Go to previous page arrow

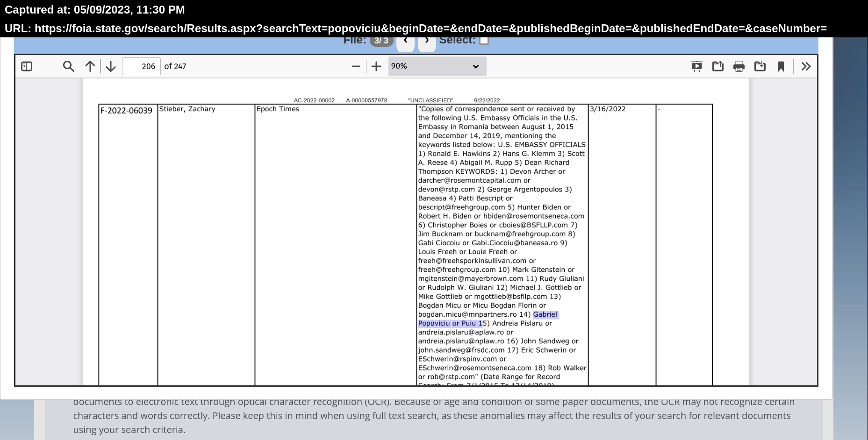90,66
